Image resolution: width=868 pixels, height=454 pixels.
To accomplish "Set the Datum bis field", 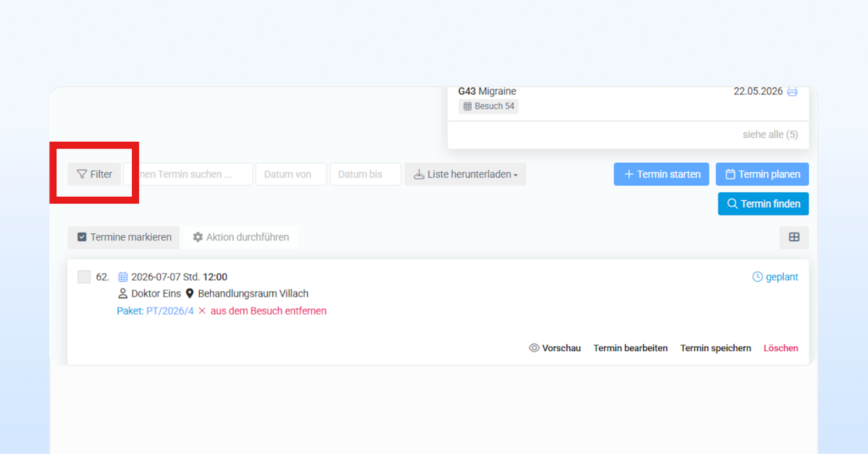I will [365, 174].
